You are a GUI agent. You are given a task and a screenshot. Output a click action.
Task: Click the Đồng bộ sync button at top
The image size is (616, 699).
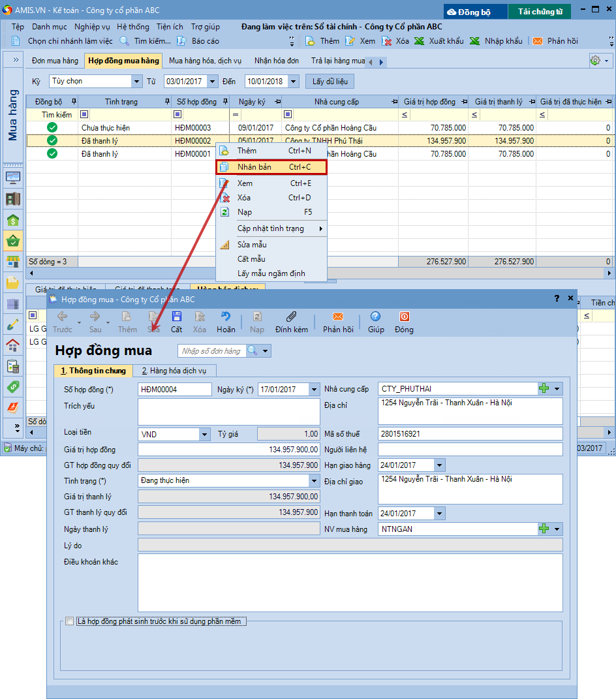[476, 12]
